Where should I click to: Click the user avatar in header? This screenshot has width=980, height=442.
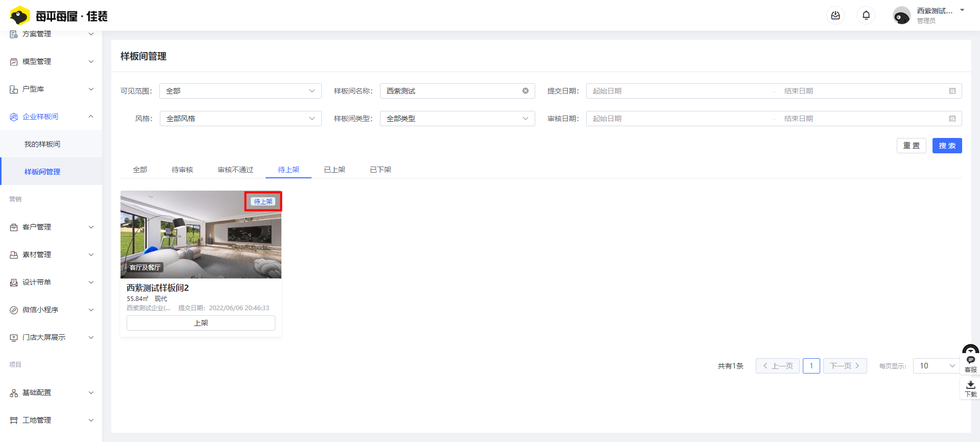tap(901, 16)
